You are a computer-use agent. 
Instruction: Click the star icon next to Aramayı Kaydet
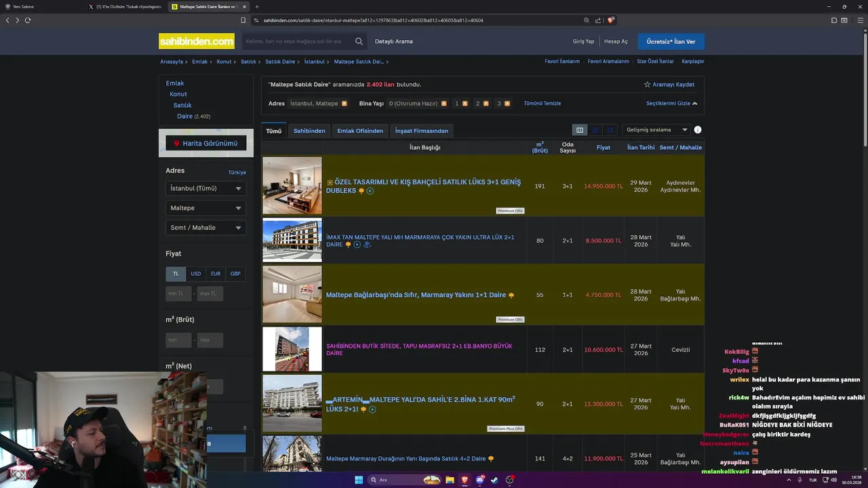(647, 85)
